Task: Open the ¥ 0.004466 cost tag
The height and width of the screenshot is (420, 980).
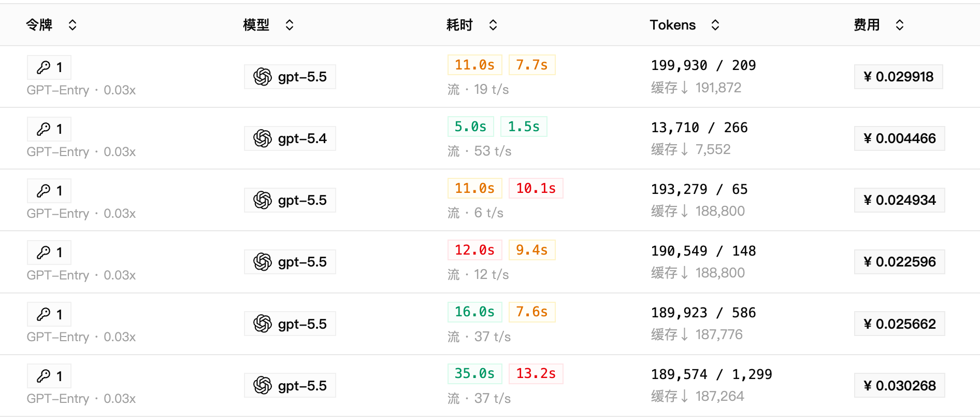Action: pyautogui.click(x=900, y=138)
